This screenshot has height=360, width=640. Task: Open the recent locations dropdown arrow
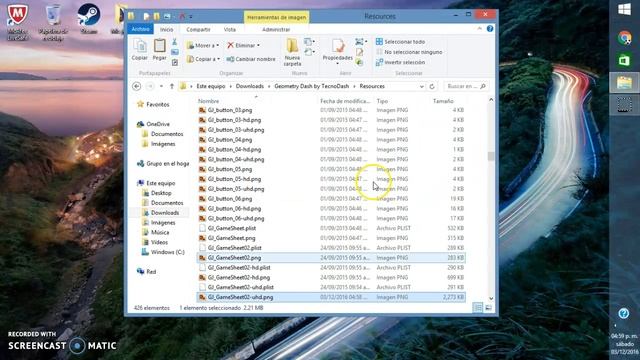[161, 86]
